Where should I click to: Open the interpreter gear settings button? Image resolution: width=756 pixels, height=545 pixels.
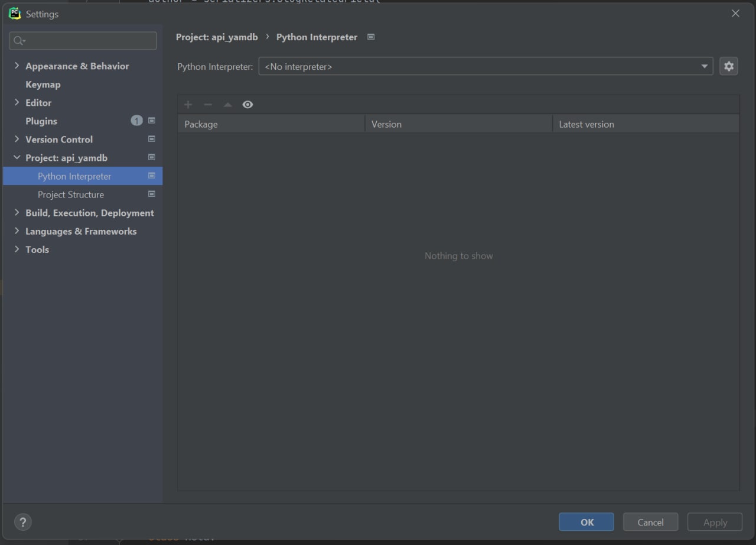point(729,66)
